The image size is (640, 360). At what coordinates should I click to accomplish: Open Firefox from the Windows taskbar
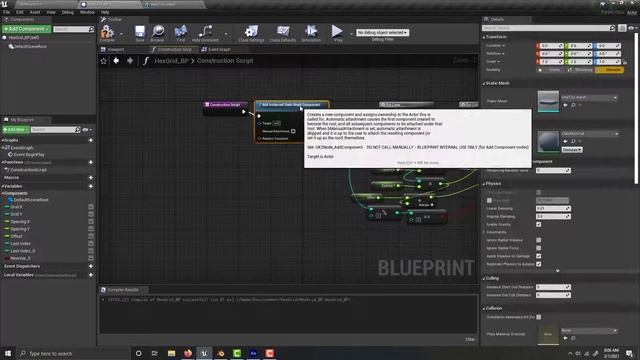click(x=188, y=353)
